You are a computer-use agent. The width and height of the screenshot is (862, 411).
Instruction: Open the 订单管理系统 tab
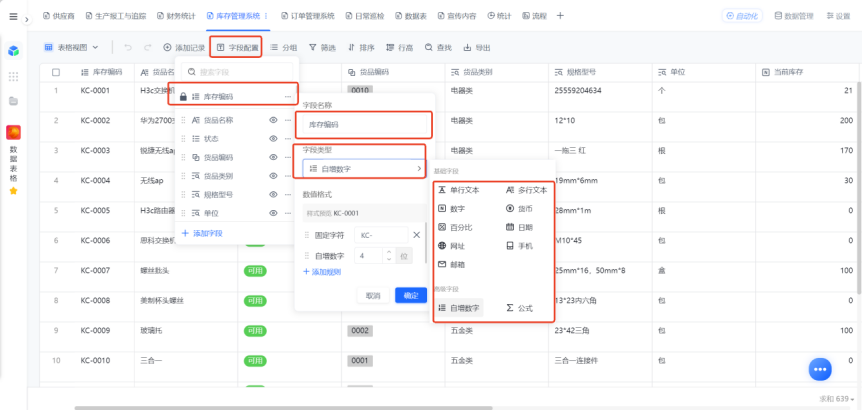[307, 16]
